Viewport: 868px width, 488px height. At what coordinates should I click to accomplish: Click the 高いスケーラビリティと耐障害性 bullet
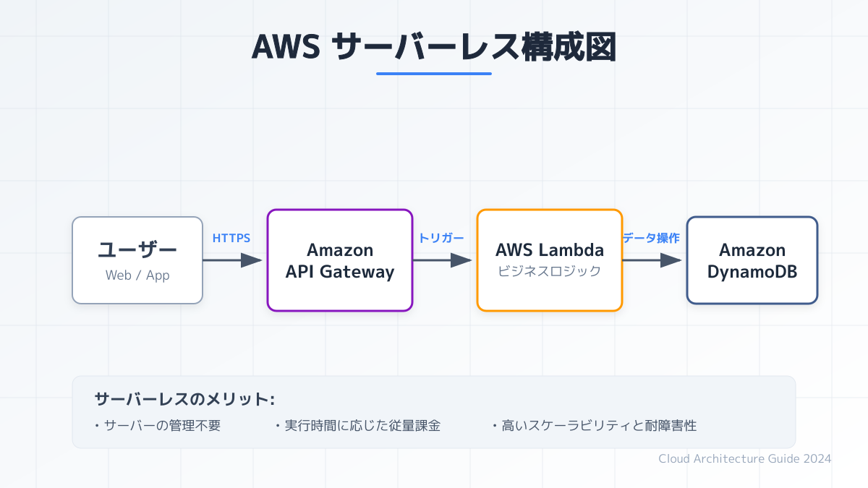594,426
